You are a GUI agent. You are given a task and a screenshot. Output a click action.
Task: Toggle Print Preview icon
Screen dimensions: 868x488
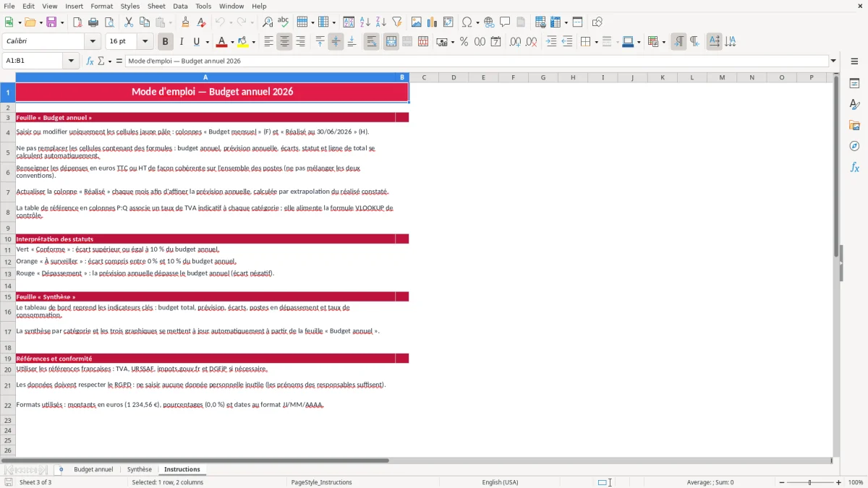(109, 22)
